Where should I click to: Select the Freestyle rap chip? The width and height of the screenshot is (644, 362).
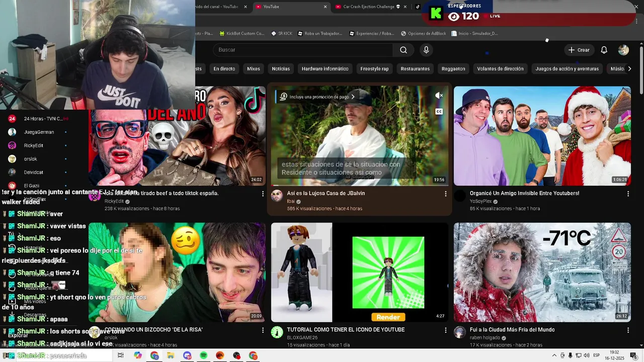coord(374,69)
